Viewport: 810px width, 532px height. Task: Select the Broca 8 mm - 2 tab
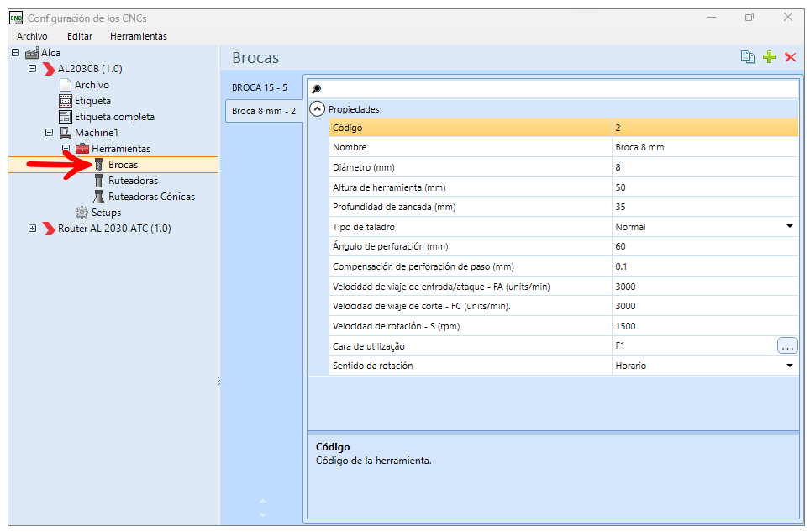click(x=264, y=111)
